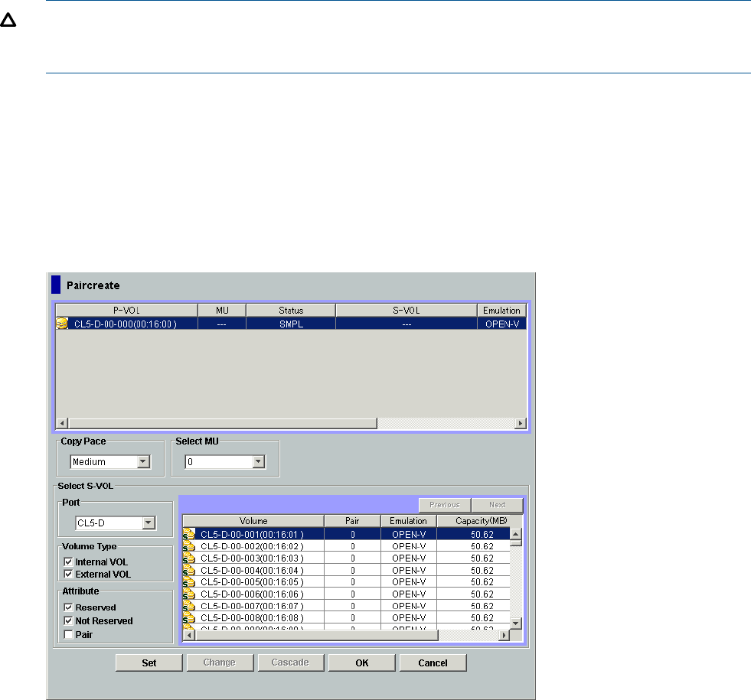Uncheck the External VOL checkbox

tap(68, 574)
